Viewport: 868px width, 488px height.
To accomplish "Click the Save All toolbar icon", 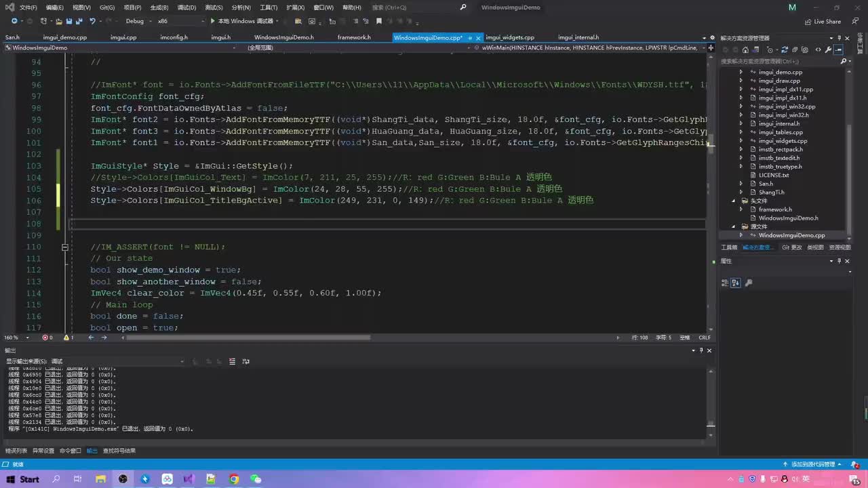I will (78, 21).
